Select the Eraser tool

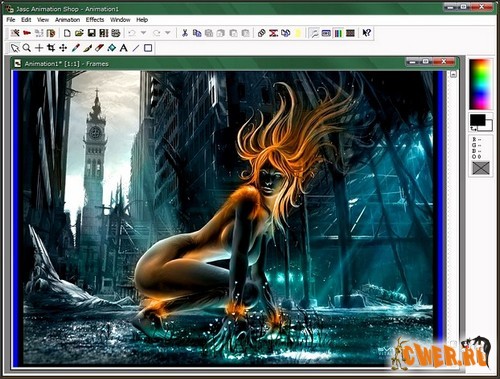tap(99, 48)
